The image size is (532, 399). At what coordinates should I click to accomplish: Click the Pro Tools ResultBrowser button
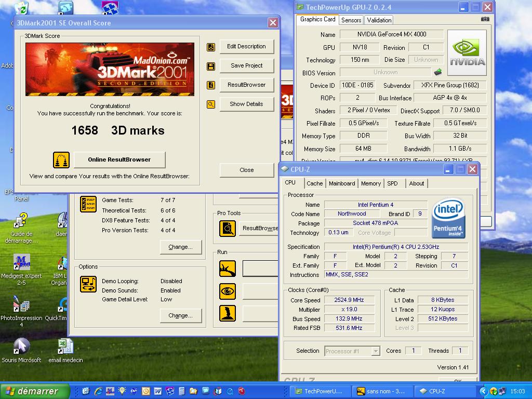pos(260,229)
